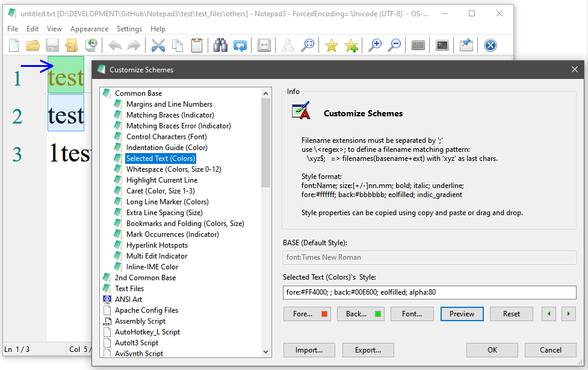Screen dimensions: 588x370
Task: Click the Import... button
Action: (x=309, y=350)
